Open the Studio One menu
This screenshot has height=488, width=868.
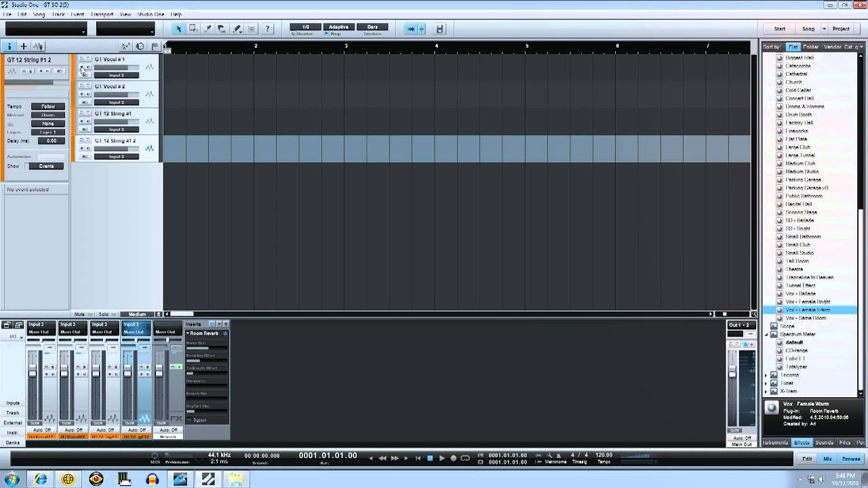[151, 14]
